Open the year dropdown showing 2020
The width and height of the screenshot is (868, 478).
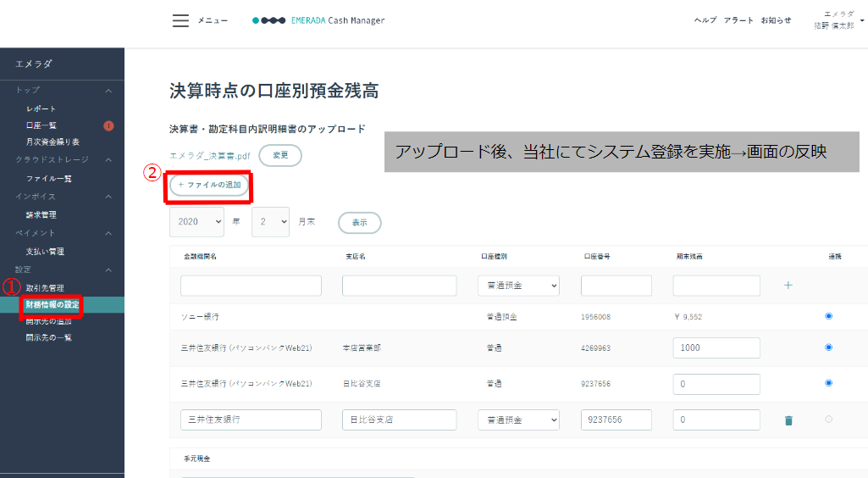(196, 221)
